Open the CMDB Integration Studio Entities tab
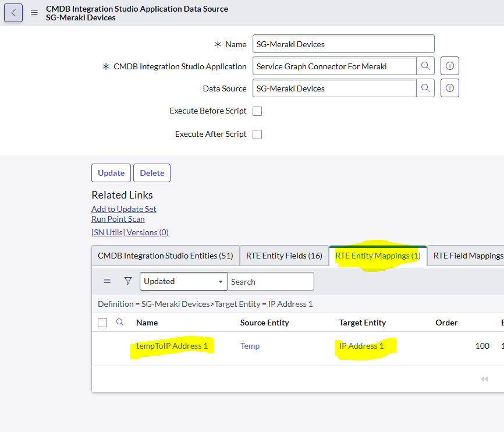 click(x=165, y=255)
